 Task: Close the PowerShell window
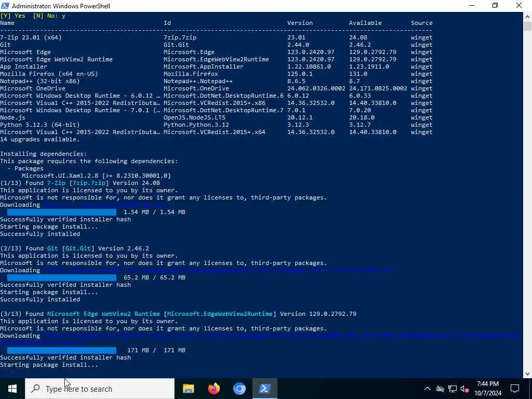519,6
